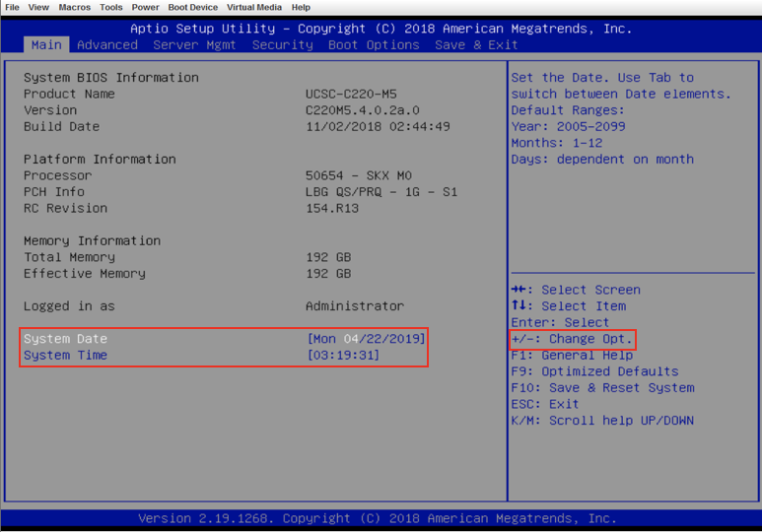Click the F10: Save & Reset System line
The height and width of the screenshot is (532, 762).
602,388
